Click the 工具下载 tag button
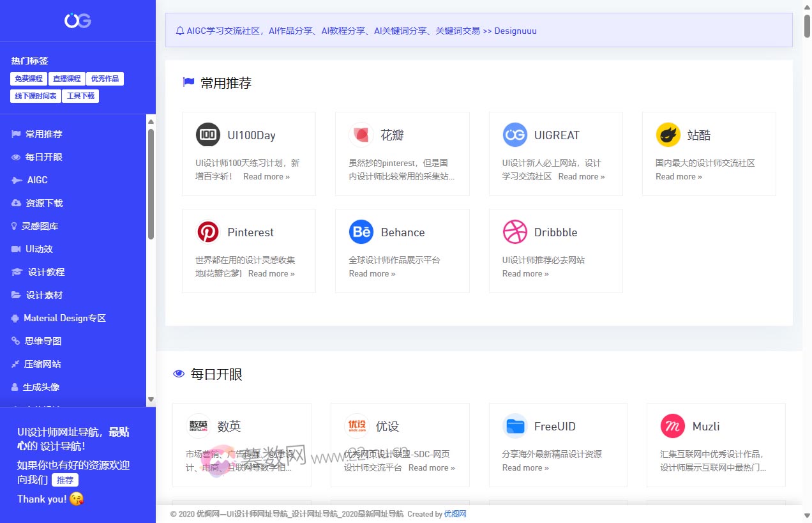812x523 pixels. 80,96
